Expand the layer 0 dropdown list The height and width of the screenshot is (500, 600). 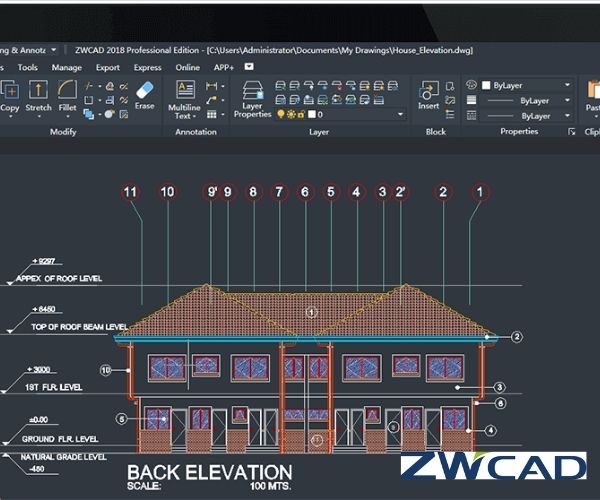click(400, 114)
